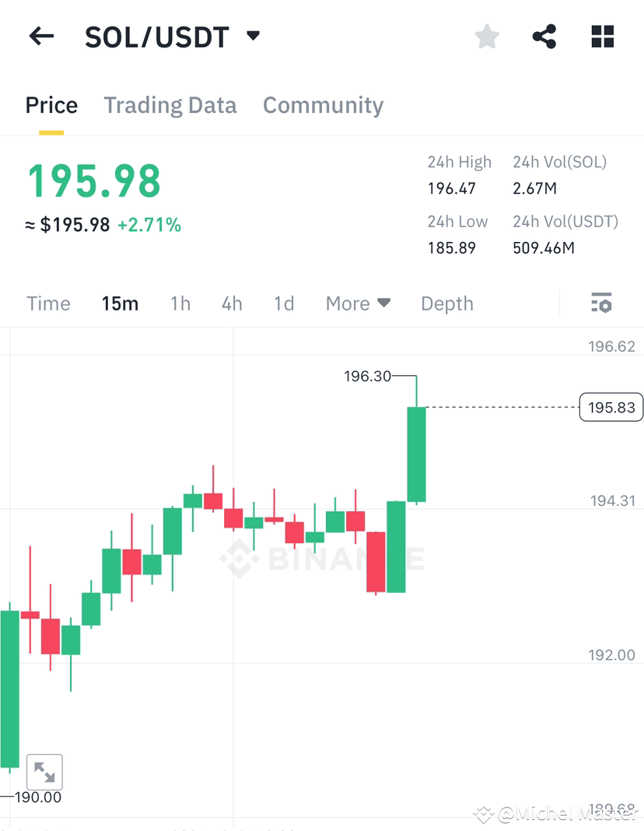This screenshot has height=831, width=644.
Task: Open the share icon
Action: pyautogui.click(x=544, y=36)
